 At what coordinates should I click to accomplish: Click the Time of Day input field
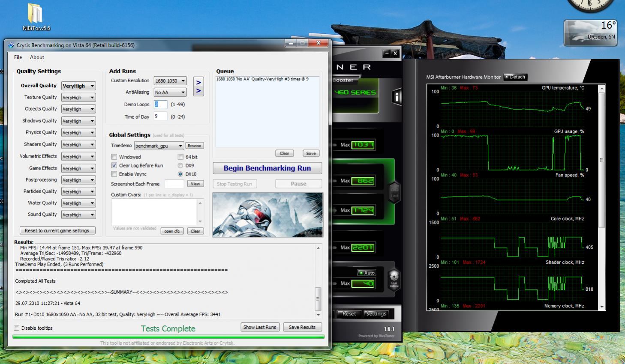point(160,116)
